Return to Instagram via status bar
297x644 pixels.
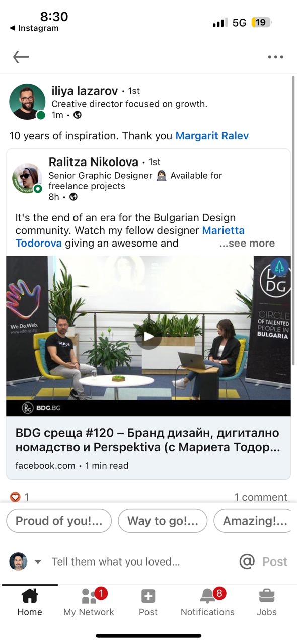point(34,28)
